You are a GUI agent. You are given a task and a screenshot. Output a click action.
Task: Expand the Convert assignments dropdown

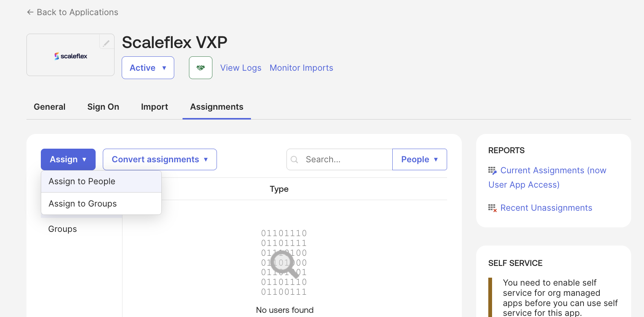tap(159, 160)
